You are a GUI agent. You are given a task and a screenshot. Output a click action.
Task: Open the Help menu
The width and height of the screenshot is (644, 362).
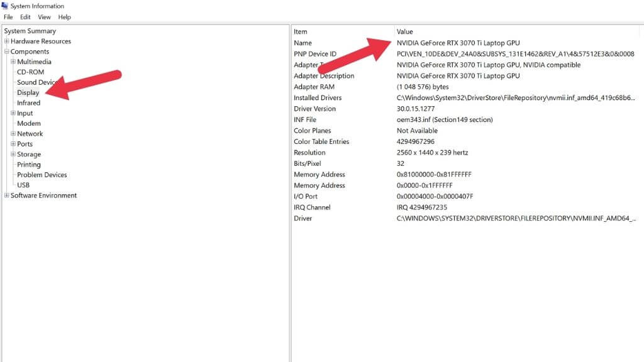coord(65,17)
